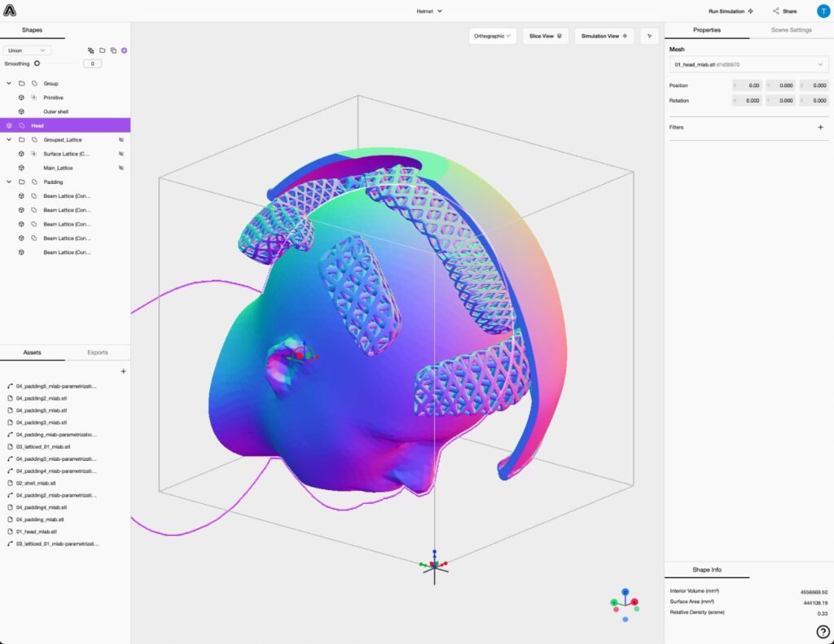Image resolution: width=834 pixels, height=644 pixels.
Task: Open the Union operation dropdown
Action: point(29,50)
